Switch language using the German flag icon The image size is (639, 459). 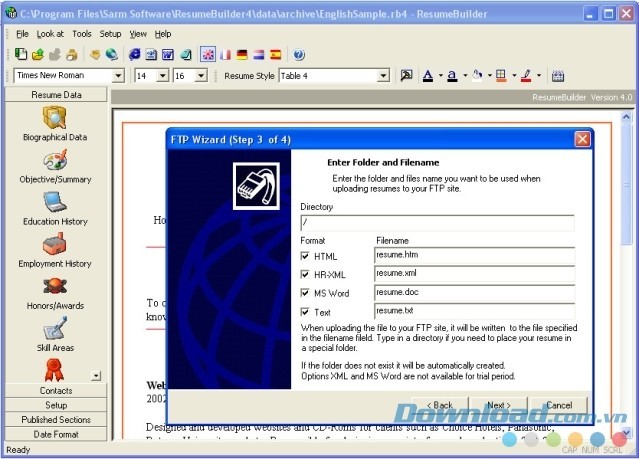tap(242, 54)
